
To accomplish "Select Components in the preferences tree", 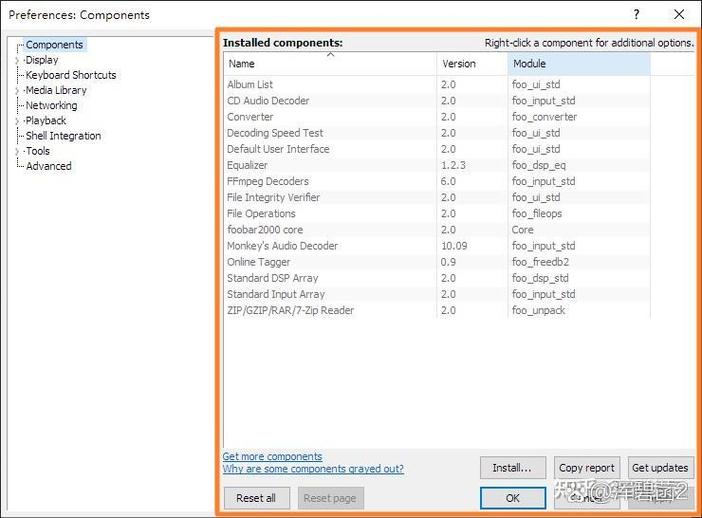I will coord(54,45).
